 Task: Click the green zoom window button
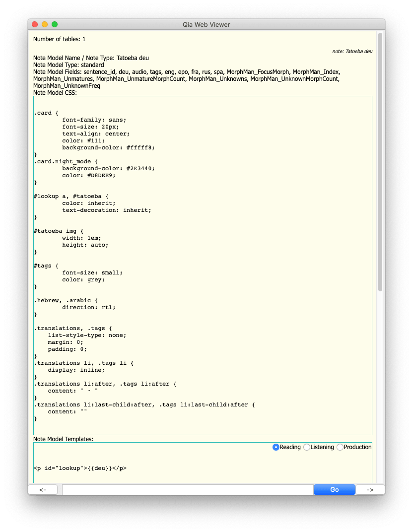(x=55, y=23)
